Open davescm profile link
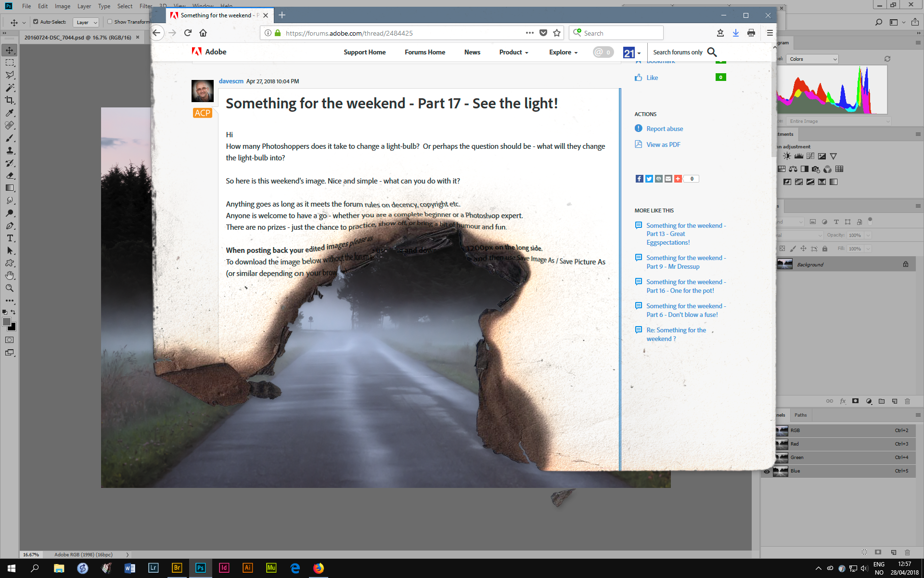Screen dimensions: 924x578 click(231, 81)
